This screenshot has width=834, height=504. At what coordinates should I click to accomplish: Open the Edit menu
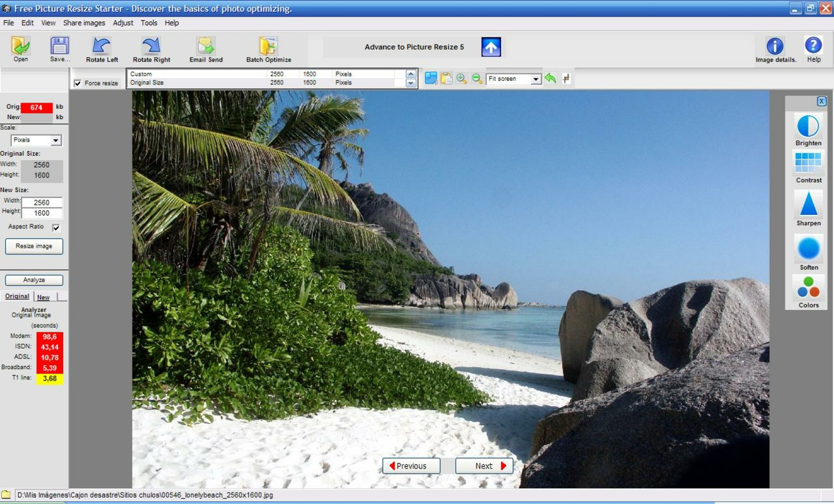point(28,23)
